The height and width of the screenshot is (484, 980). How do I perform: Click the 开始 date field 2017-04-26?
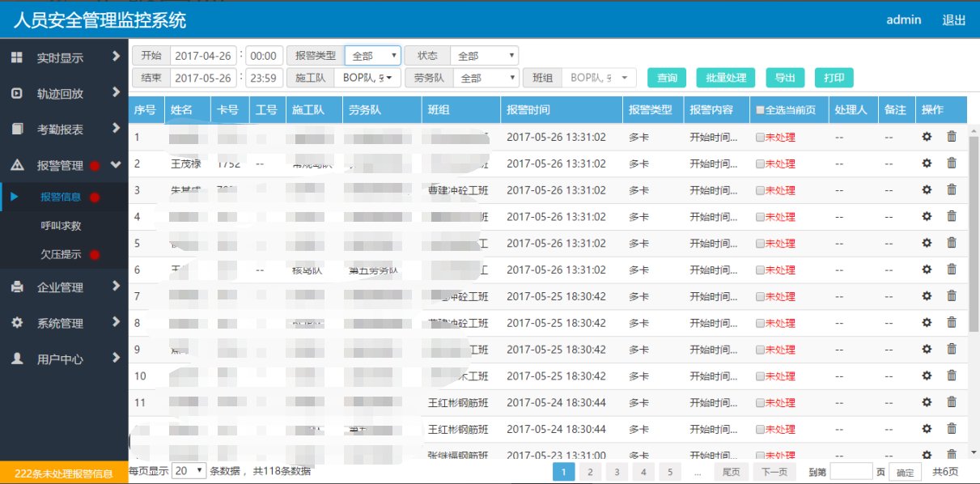(x=204, y=56)
